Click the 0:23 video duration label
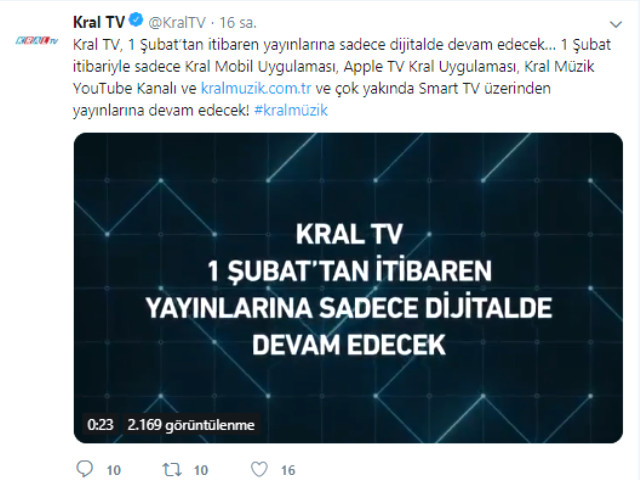Image resolution: width=640 pixels, height=480 pixels. tap(100, 425)
